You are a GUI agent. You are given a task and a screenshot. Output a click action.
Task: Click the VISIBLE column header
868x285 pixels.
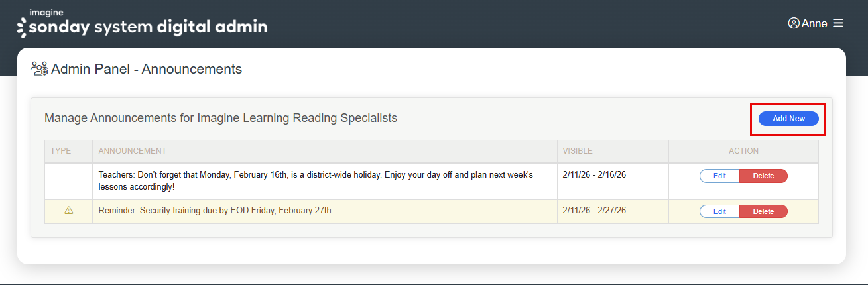tap(578, 151)
